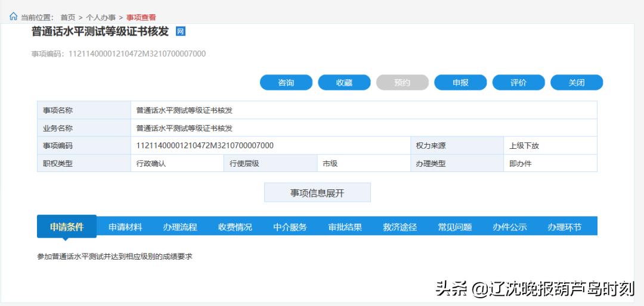Select the 办理环节 tab
Image resolution: width=644 pixels, height=306 pixels.
click(564, 227)
